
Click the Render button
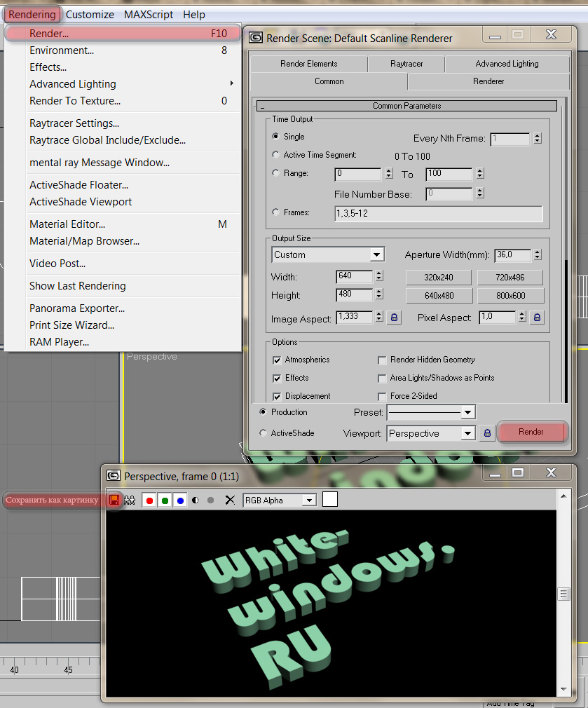point(531,432)
